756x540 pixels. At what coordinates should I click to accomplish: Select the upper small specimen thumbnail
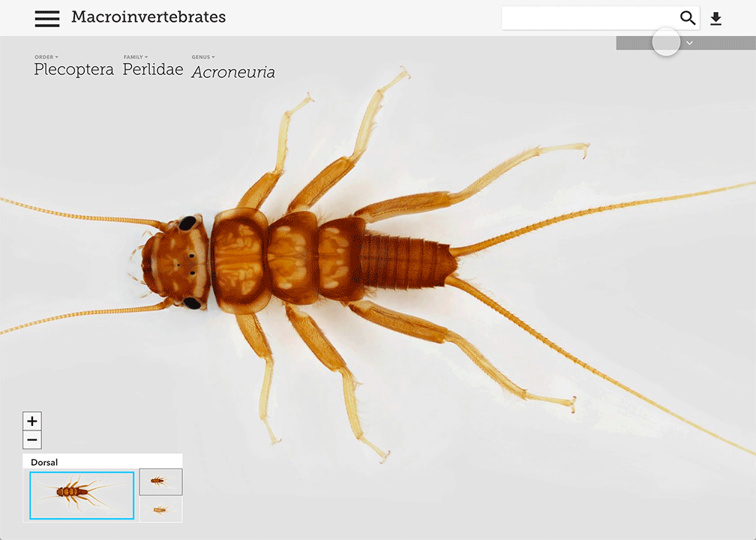[x=161, y=481]
